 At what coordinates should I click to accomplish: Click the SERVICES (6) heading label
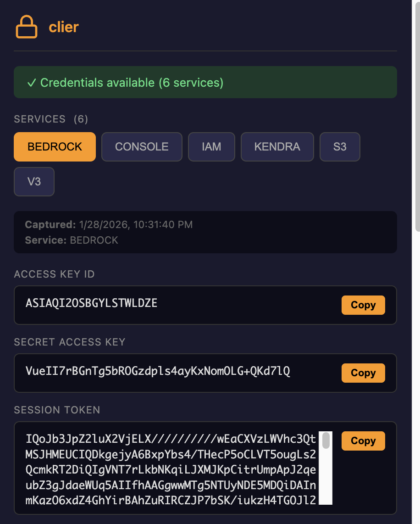pos(51,119)
